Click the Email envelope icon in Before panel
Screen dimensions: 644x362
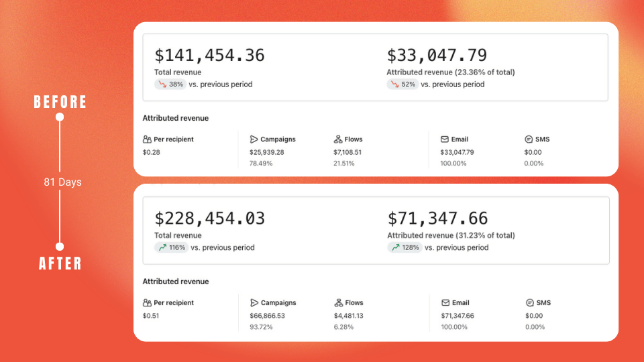pyautogui.click(x=445, y=139)
